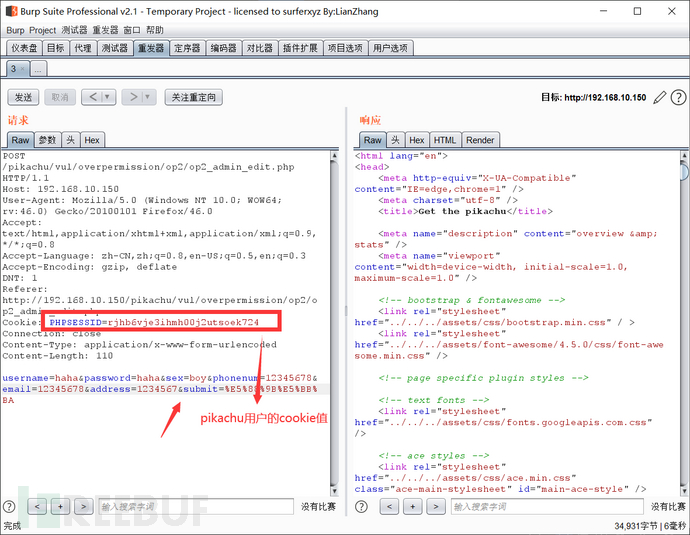Select response 头 tab

pyautogui.click(x=396, y=140)
